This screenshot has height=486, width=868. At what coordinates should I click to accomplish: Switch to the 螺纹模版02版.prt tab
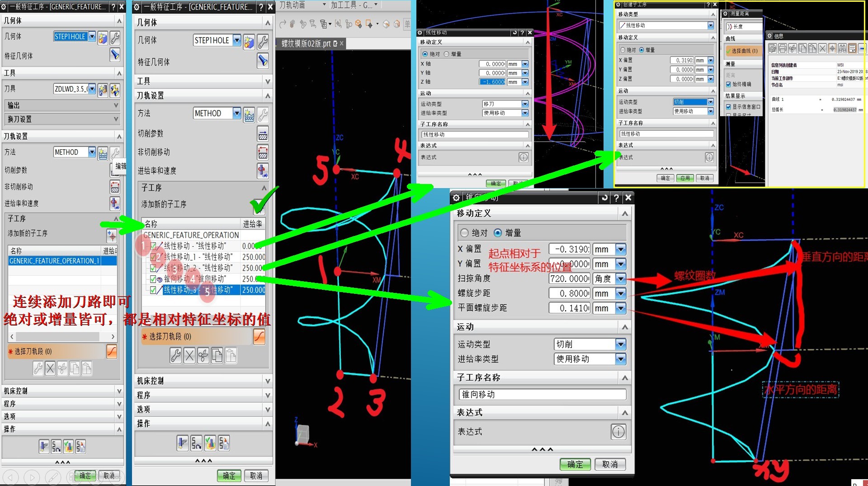click(x=309, y=44)
